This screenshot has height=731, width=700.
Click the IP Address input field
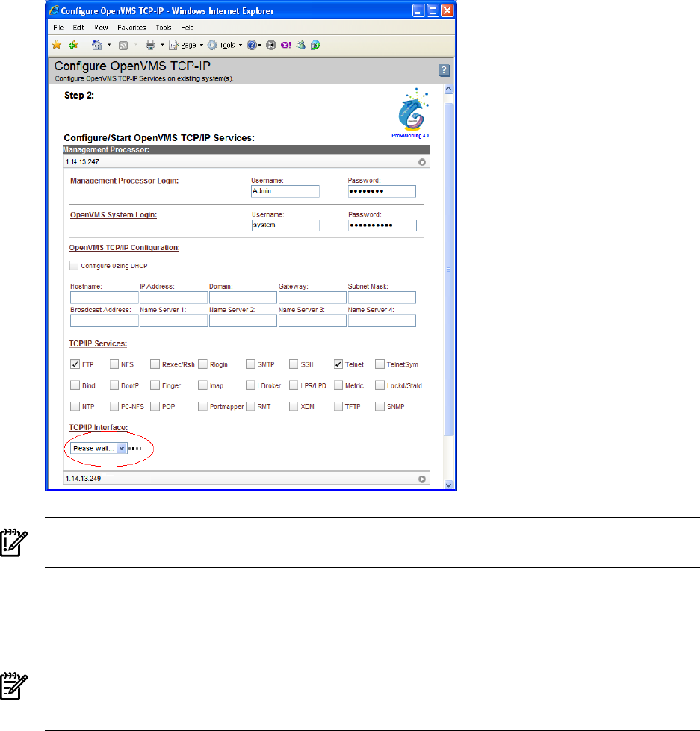[173, 297]
